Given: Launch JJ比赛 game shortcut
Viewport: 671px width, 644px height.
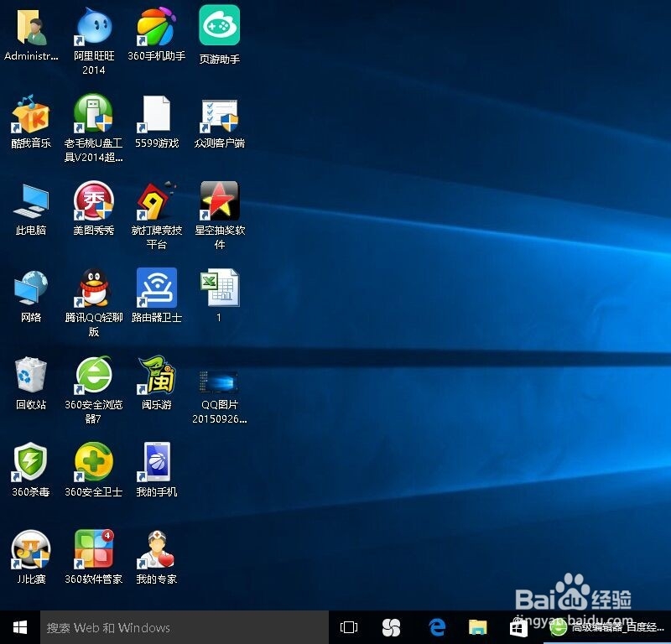Looking at the screenshot, I should (31, 549).
